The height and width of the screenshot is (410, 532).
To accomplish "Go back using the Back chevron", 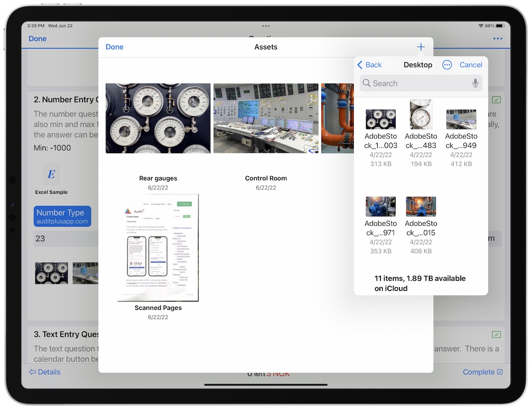I will point(369,65).
